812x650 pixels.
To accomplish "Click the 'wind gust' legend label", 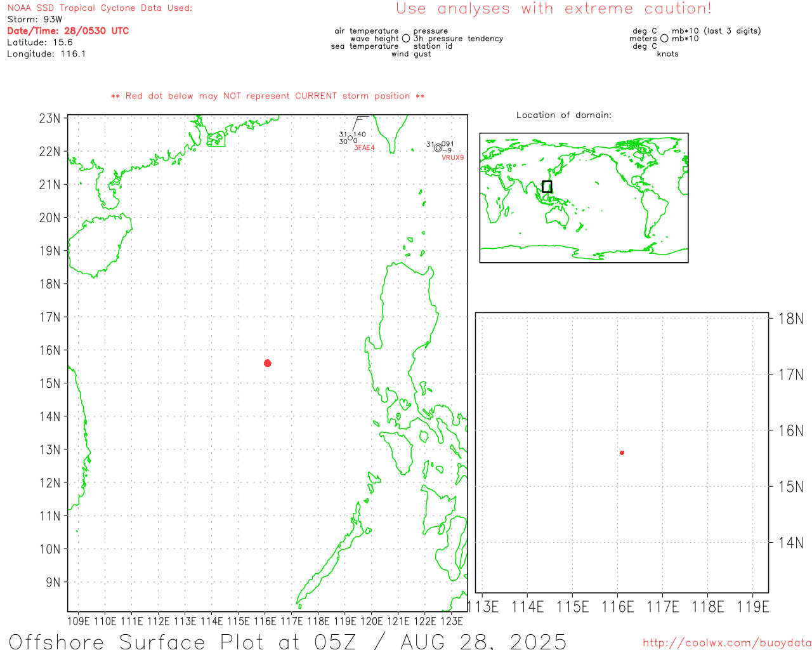I will pyautogui.click(x=411, y=54).
